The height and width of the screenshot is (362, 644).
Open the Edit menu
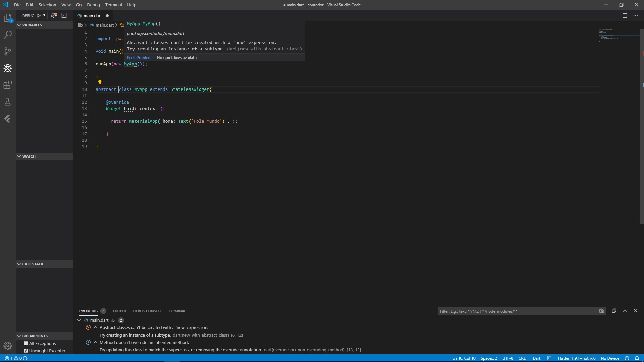click(x=30, y=5)
